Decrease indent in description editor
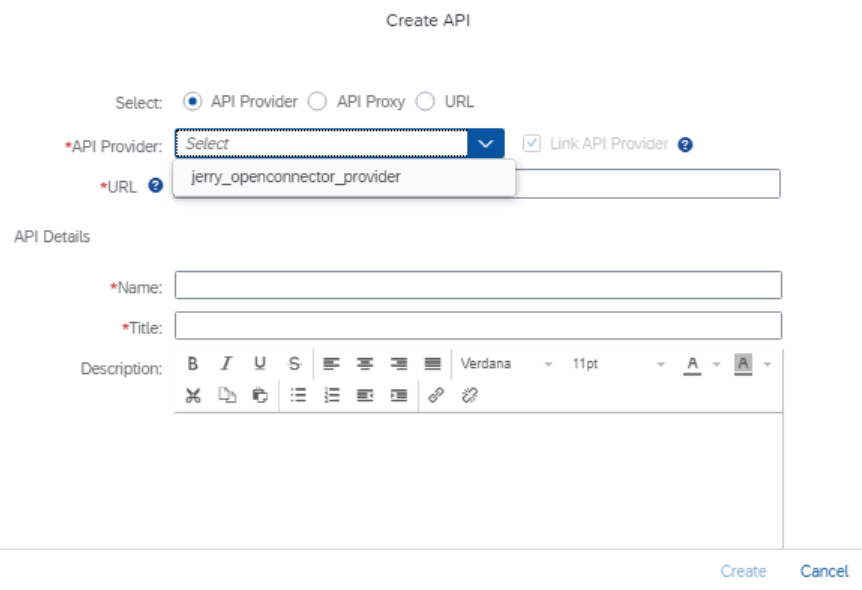862x590 pixels. click(x=365, y=395)
